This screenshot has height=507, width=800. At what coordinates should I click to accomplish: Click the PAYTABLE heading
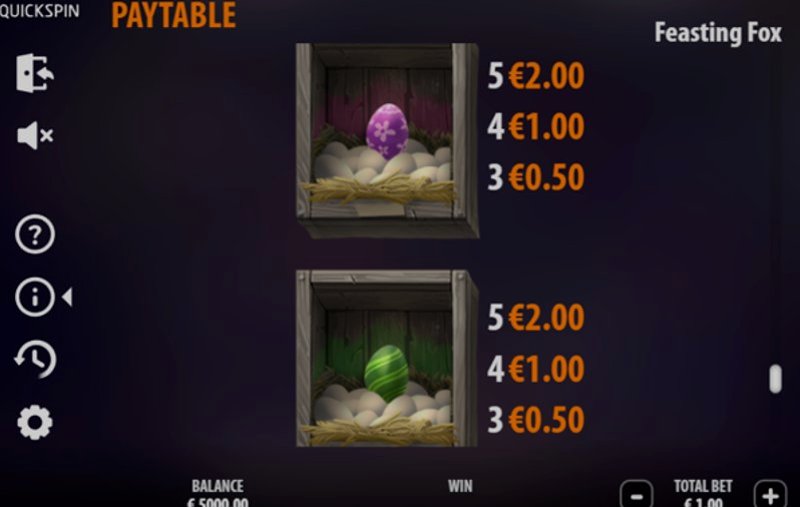[x=173, y=15]
